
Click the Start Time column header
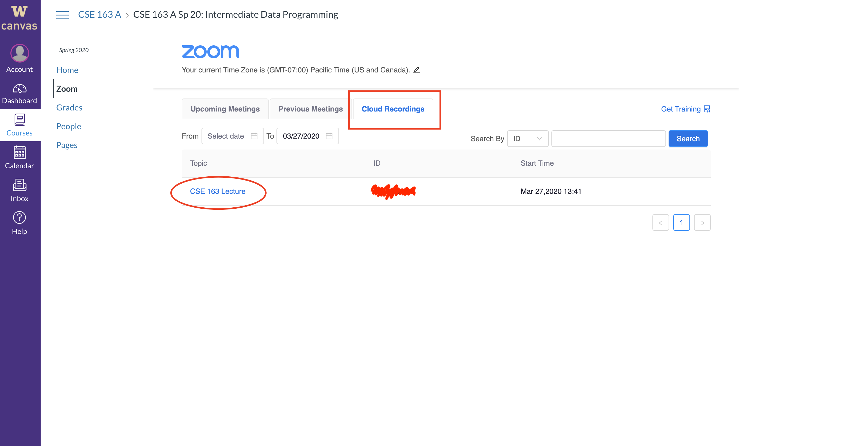click(537, 163)
